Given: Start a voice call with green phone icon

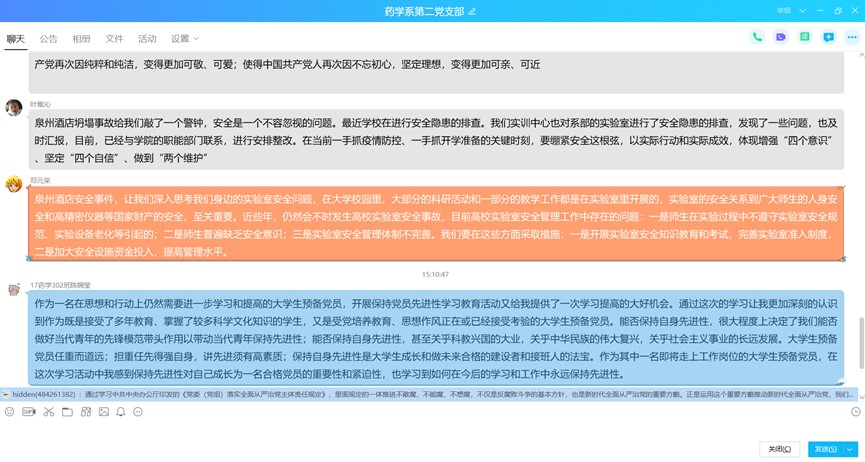Looking at the screenshot, I should tap(757, 37).
